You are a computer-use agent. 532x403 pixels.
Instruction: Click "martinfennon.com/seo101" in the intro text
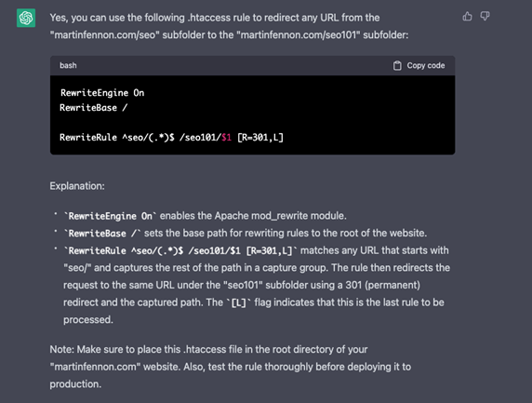point(299,35)
